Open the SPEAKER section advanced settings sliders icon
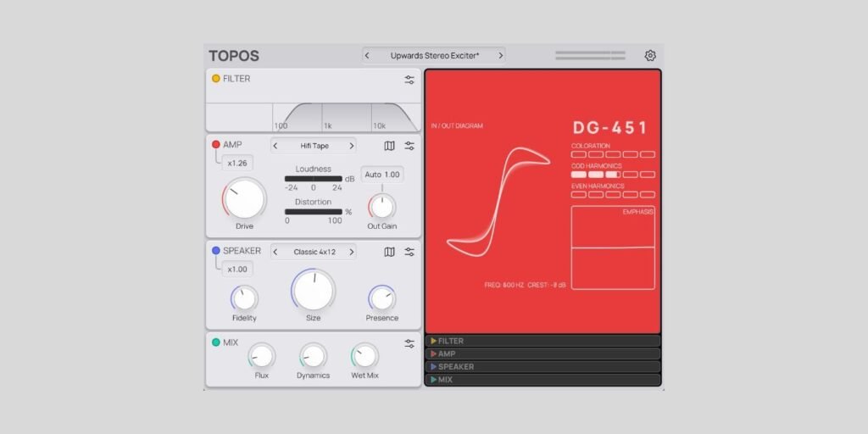This screenshot has height=434, width=868. (409, 252)
